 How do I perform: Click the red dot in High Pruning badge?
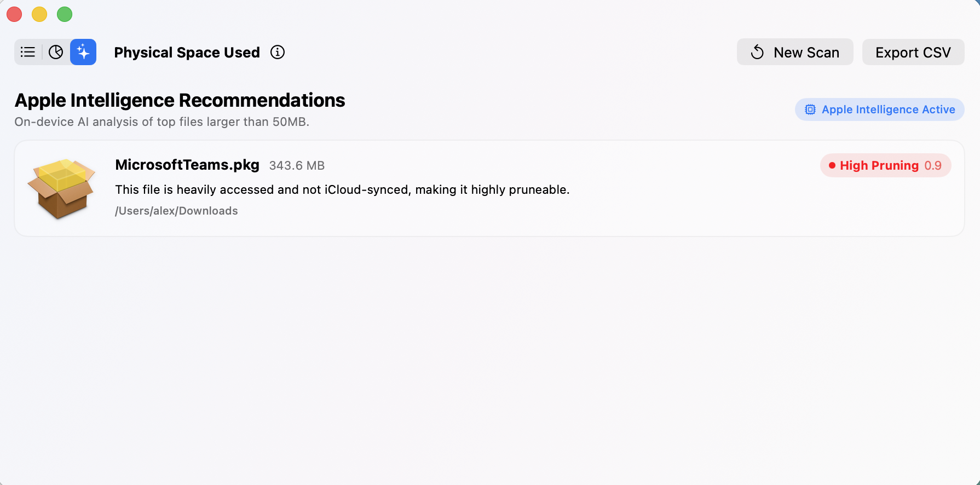(x=832, y=165)
